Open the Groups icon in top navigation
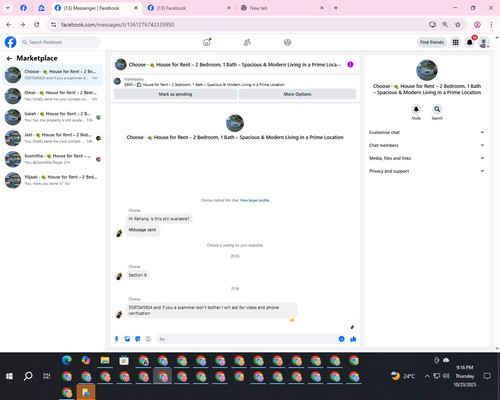 287,42
